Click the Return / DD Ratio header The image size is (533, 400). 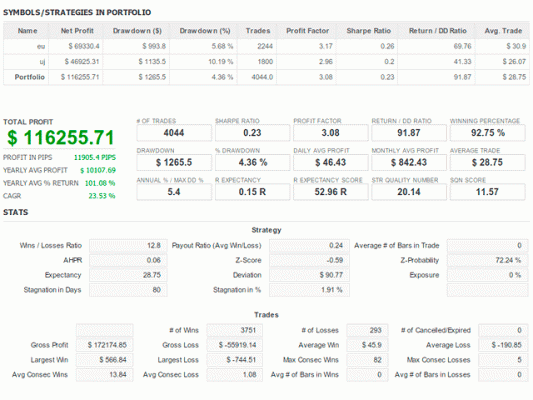tap(437, 31)
